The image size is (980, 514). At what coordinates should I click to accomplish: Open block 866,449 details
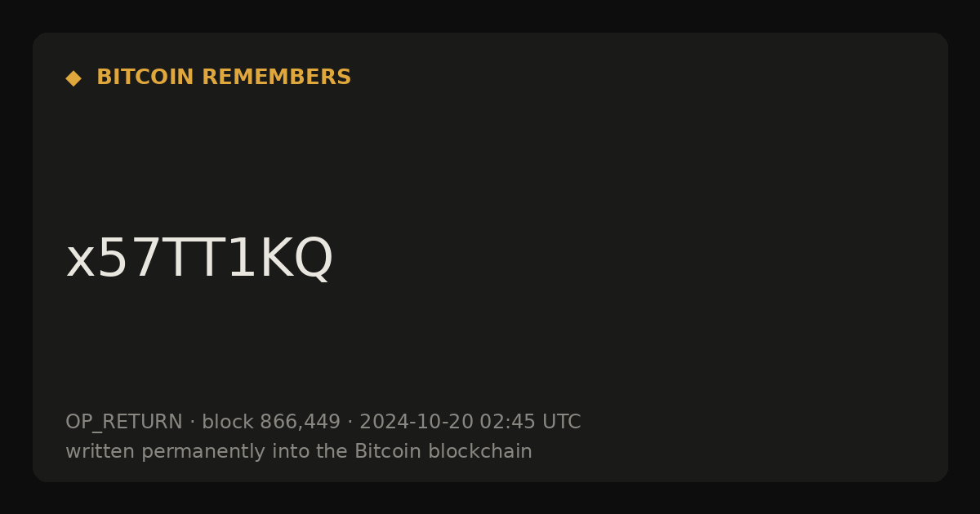point(271,422)
